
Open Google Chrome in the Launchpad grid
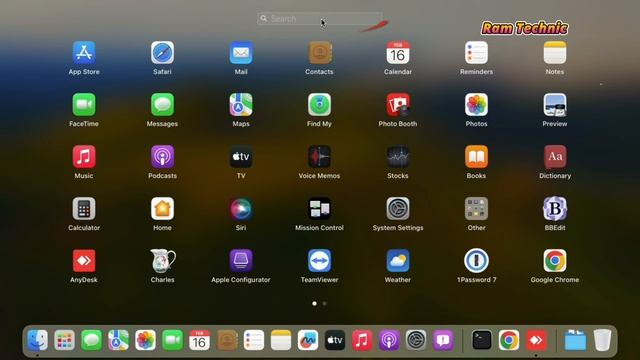click(555, 260)
